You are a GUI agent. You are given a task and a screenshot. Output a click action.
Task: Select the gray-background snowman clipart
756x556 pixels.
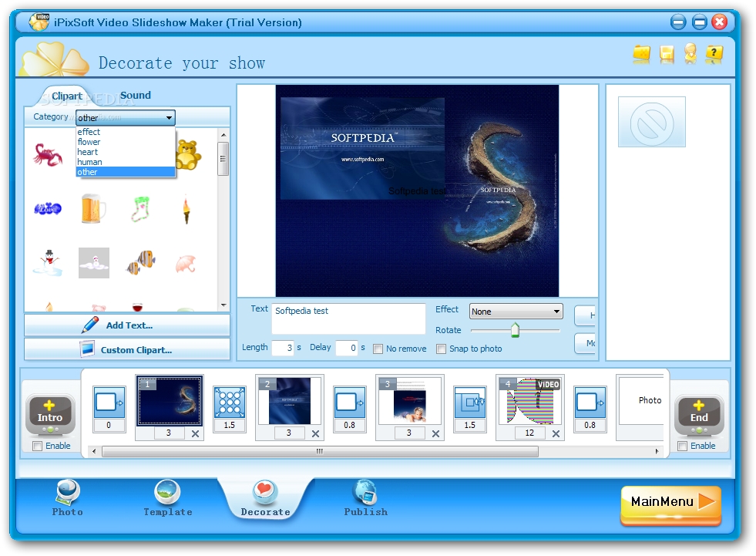click(x=94, y=262)
